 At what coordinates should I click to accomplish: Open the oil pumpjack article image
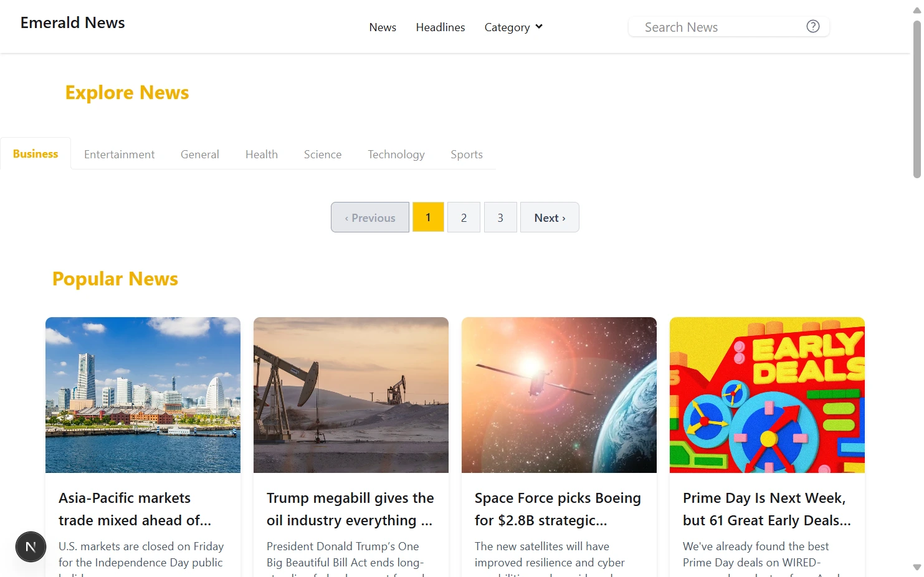(351, 395)
